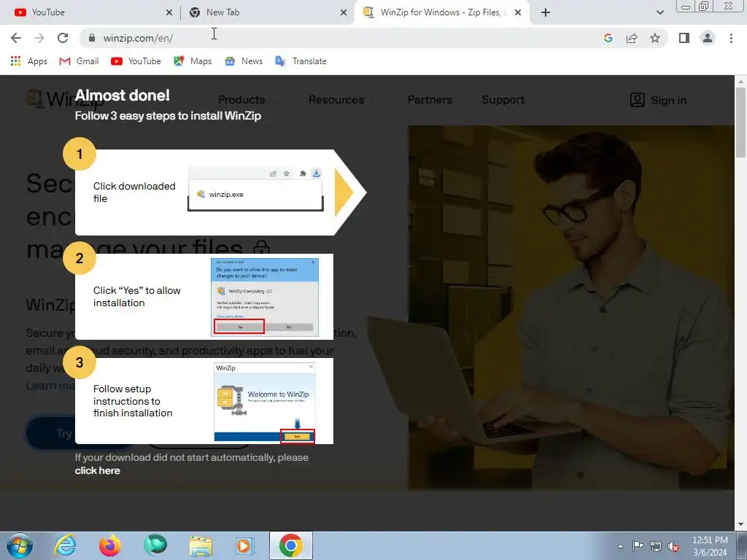Image resolution: width=747 pixels, height=560 pixels.
Task: Close the New Tab tab
Action: (x=344, y=13)
